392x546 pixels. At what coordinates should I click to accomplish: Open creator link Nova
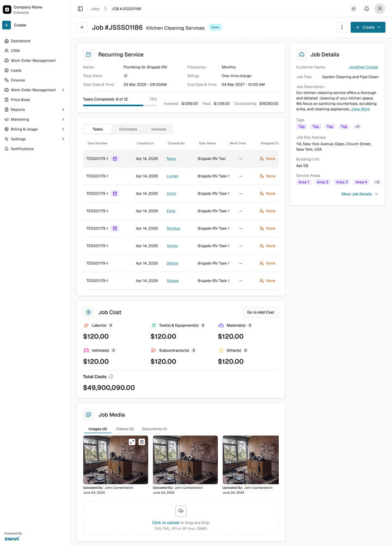[x=171, y=159]
